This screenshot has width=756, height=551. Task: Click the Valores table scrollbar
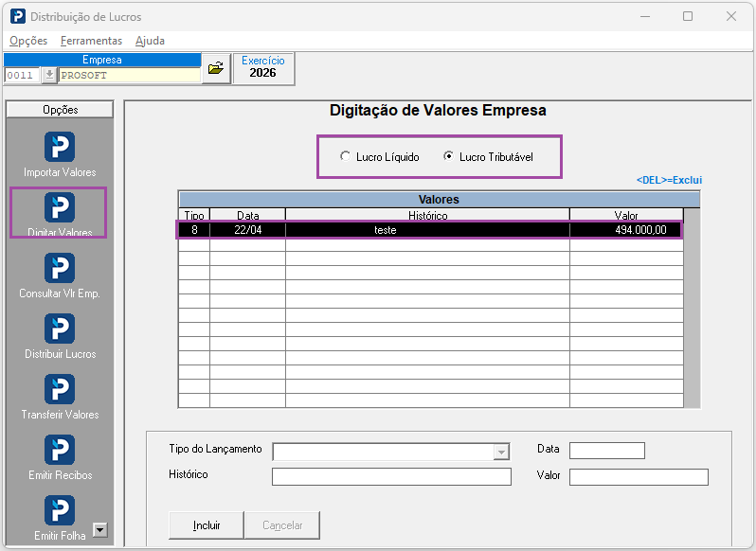pyautogui.click(x=692, y=309)
